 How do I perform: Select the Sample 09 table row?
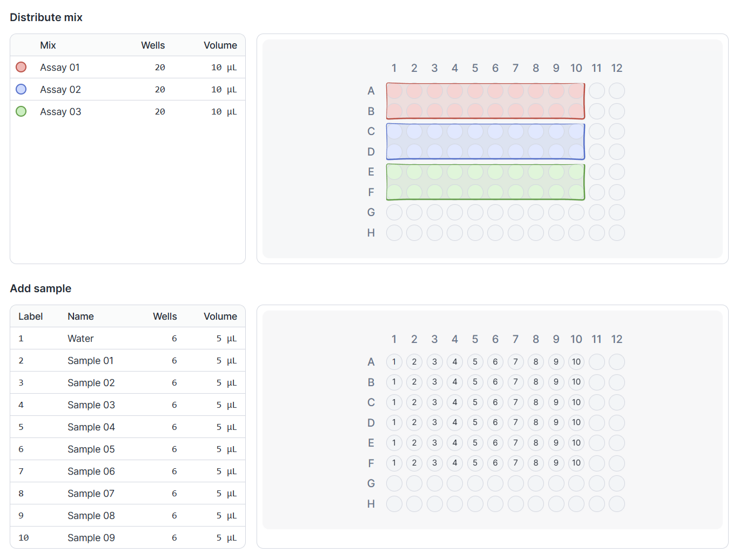point(127,538)
